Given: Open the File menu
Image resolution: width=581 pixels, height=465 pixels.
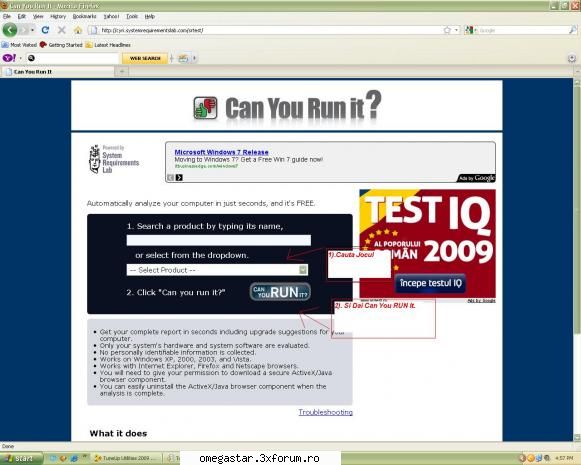Looking at the screenshot, I should 7,16.
